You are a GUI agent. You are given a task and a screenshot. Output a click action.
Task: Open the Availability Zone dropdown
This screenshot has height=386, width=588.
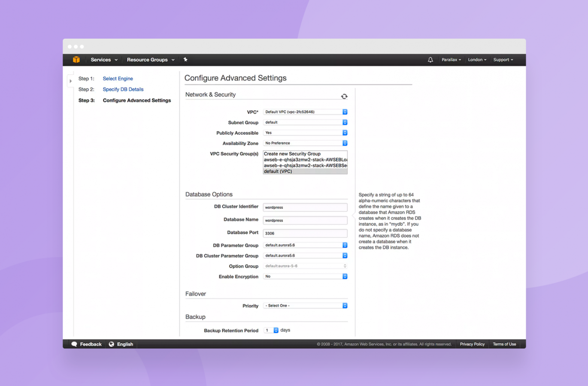coord(305,143)
